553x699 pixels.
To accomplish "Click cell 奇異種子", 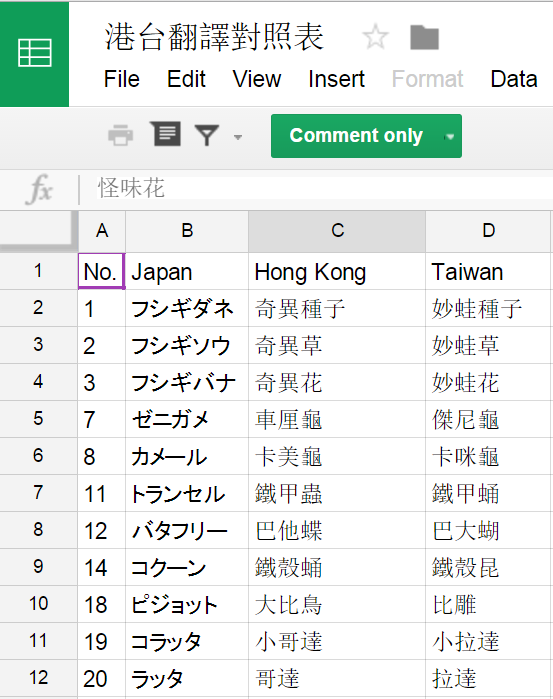I will pyautogui.click(x=337, y=308).
